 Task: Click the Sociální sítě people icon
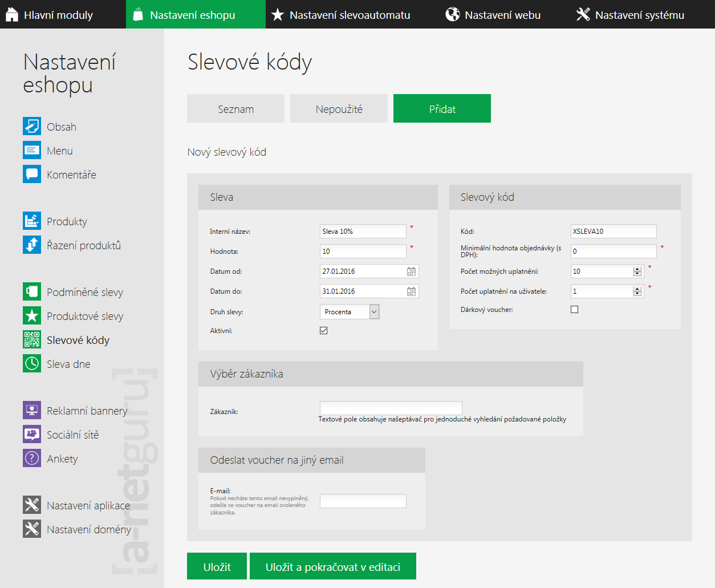(32, 434)
